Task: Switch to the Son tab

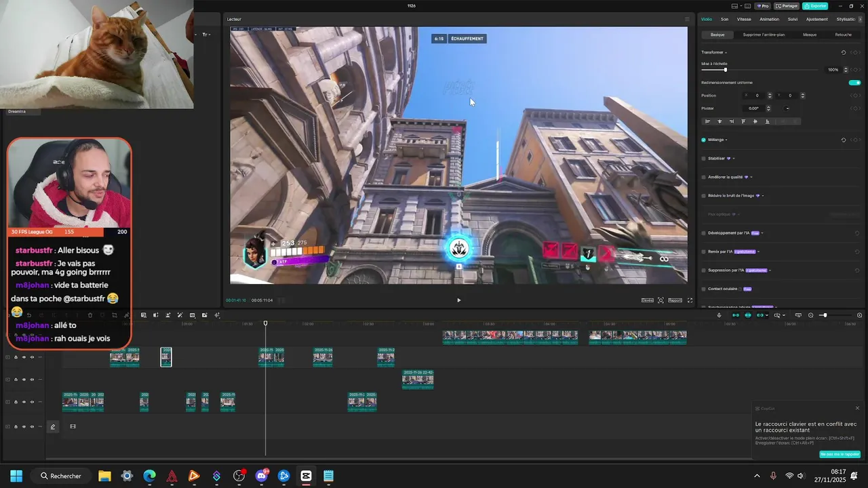Action: point(724,19)
